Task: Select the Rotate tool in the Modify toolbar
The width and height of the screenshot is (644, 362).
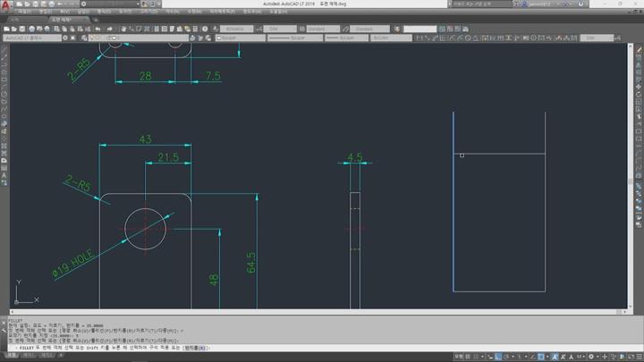Action: [x=639, y=95]
